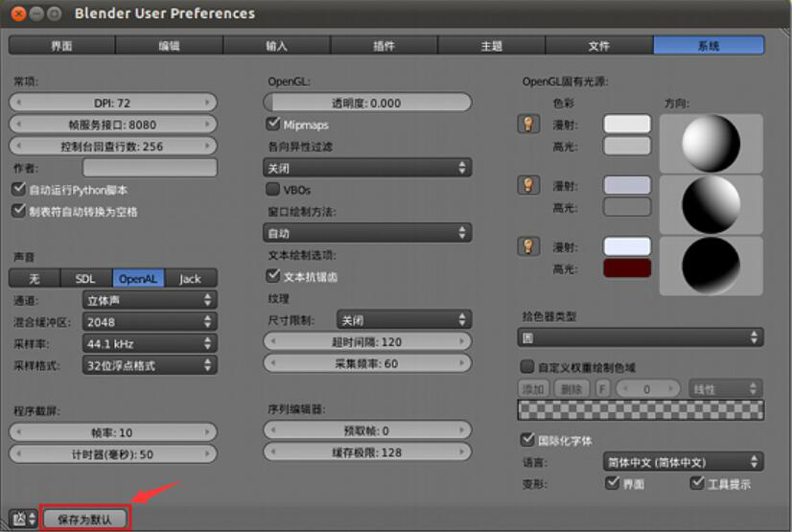Image resolution: width=792 pixels, height=532 pixels.
Task: Open the 混合缓冲区 dropdown showing 2048
Action: [x=150, y=321]
